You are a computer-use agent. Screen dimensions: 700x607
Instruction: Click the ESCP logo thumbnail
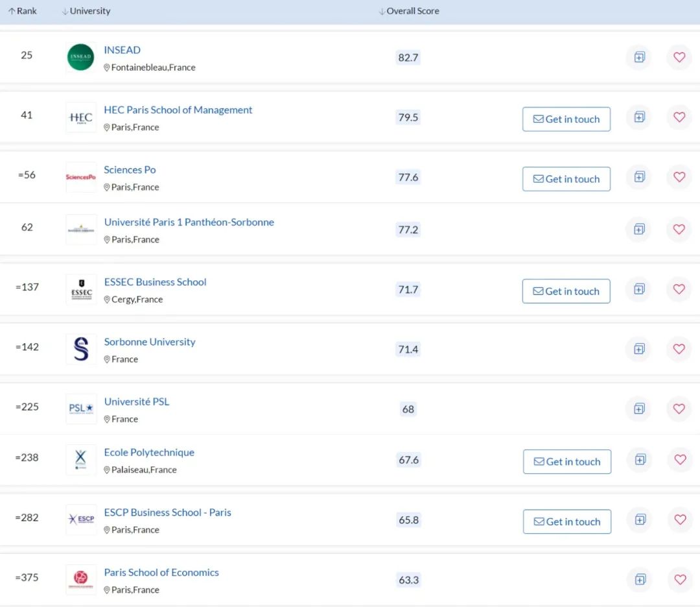point(81,519)
